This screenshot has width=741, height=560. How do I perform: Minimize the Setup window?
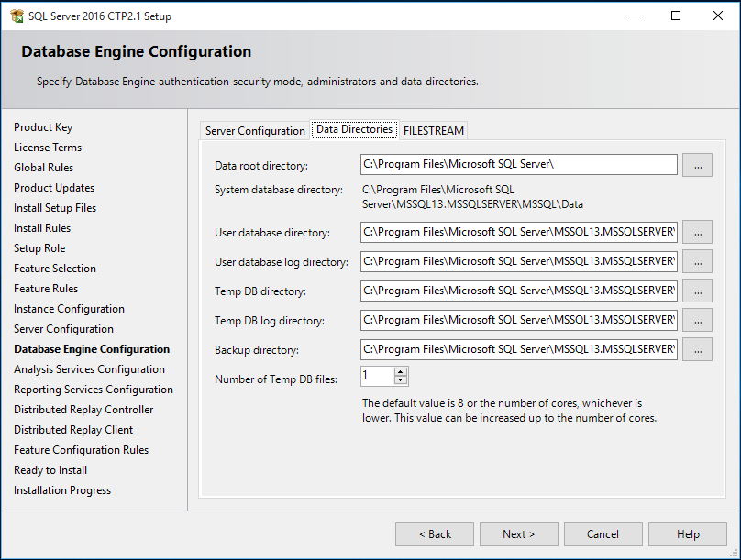[x=635, y=16]
